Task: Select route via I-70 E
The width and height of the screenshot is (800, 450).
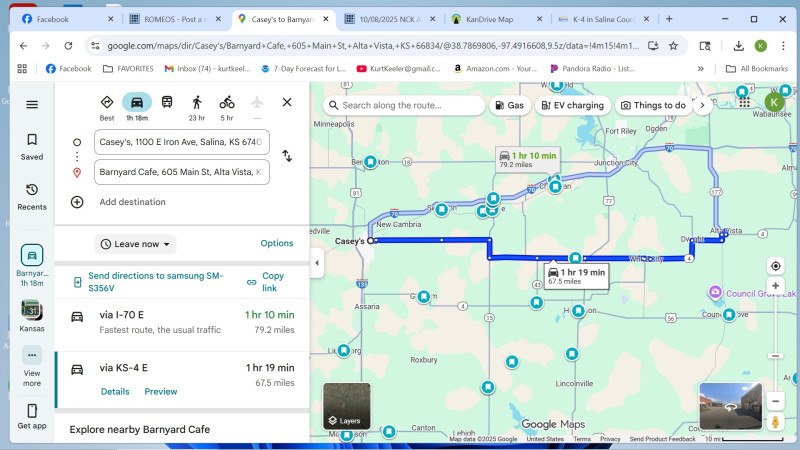Action: click(x=182, y=322)
